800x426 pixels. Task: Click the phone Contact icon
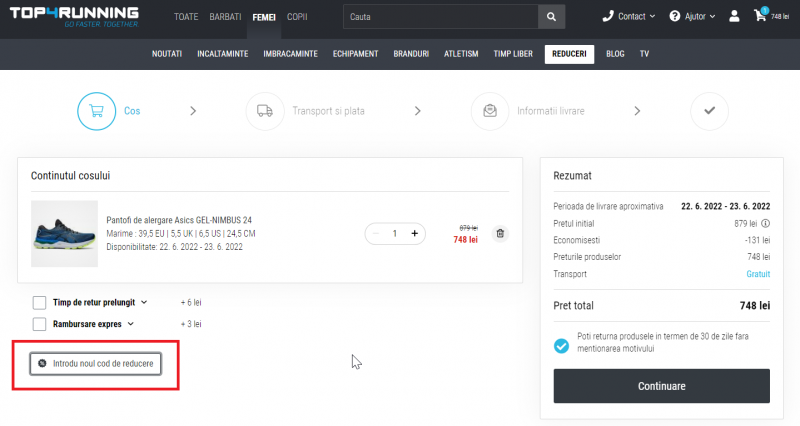(608, 16)
